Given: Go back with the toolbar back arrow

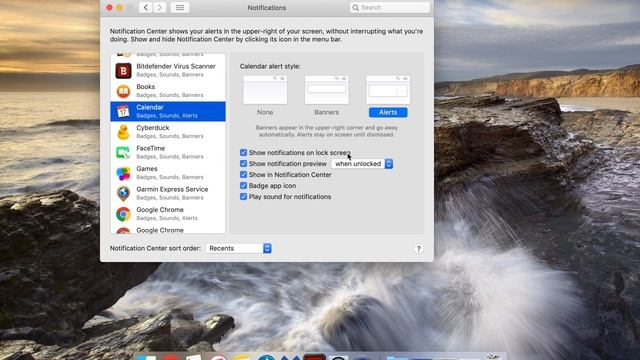Looking at the screenshot, I should [146, 7].
